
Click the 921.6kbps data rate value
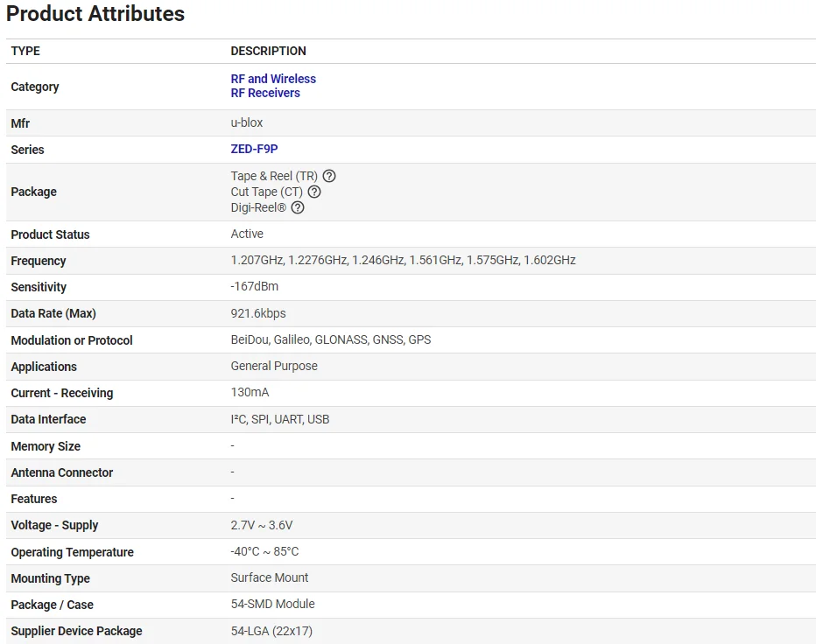coord(258,313)
